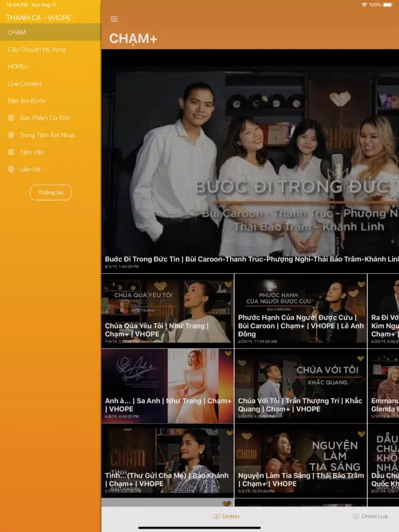Open Câu Chuyện Hy Vọng section
Screen dimensions: 399x532
click(50, 49)
